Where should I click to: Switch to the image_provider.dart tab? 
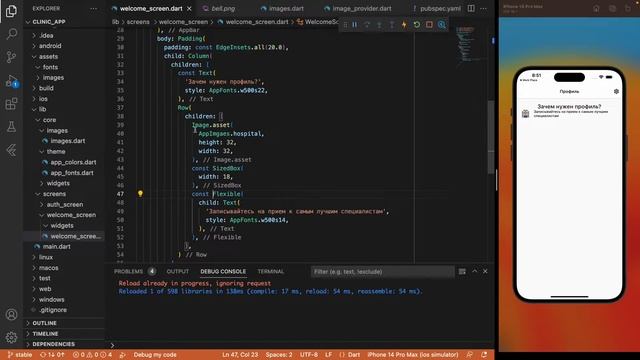point(361,8)
